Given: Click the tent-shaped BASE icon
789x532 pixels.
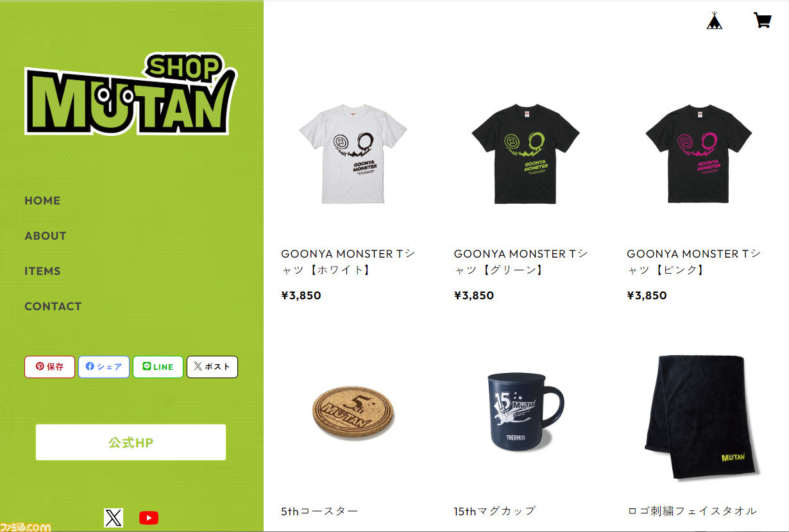Looking at the screenshot, I should (x=714, y=21).
